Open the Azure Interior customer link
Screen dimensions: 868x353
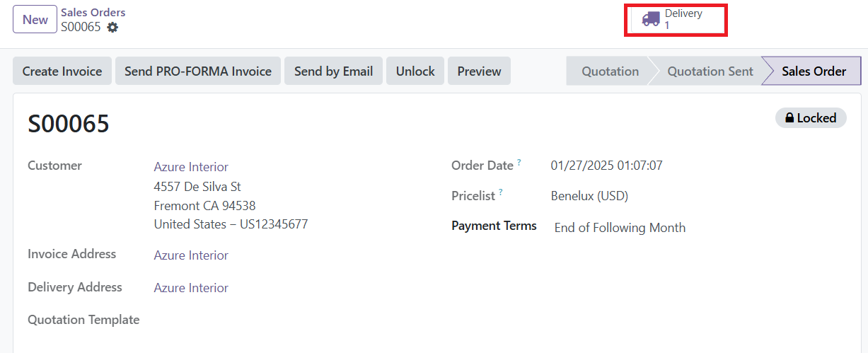(191, 167)
